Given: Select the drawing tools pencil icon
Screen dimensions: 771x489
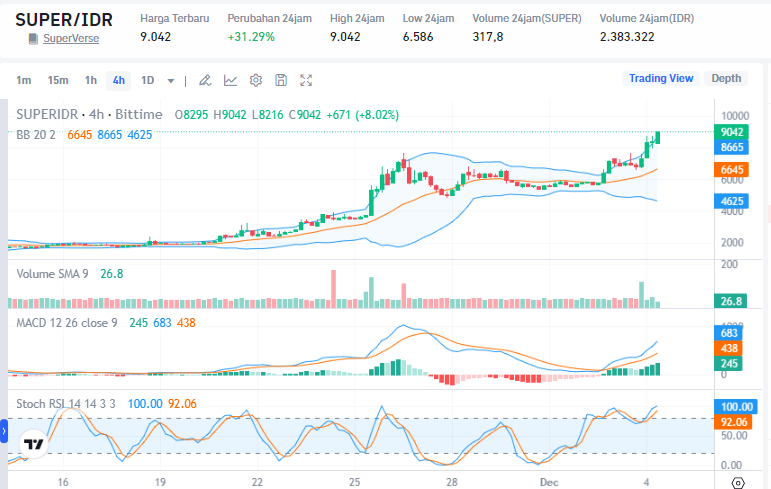Looking at the screenshot, I should tap(205, 80).
